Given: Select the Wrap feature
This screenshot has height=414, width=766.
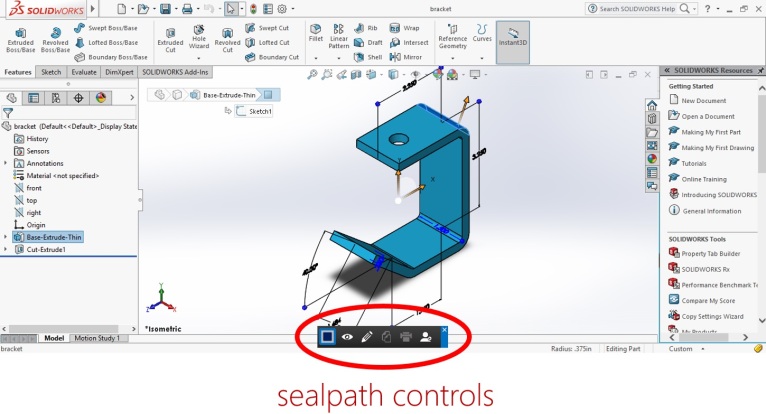Looking at the screenshot, I should coord(404,28).
